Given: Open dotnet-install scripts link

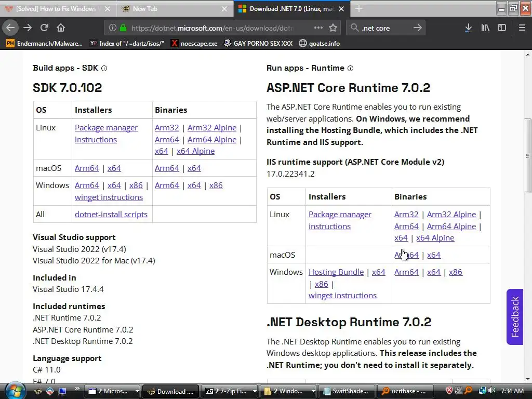Looking at the screenshot, I should [111, 215].
